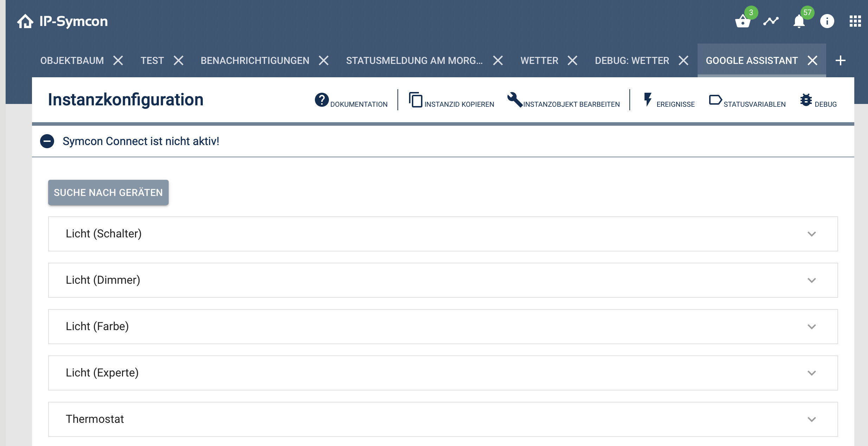Click the info circle icon
The width and height of the screenshot is (868, 446).
click(827, 21)
